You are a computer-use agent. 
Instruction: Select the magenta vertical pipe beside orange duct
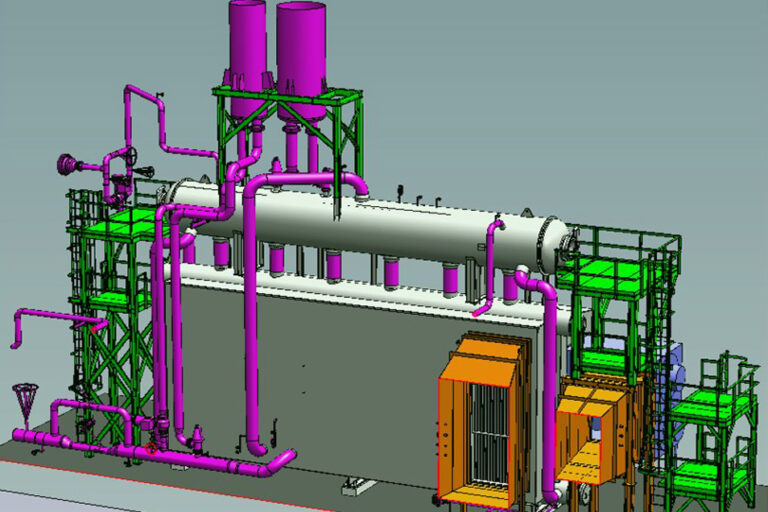coord(549,400)
